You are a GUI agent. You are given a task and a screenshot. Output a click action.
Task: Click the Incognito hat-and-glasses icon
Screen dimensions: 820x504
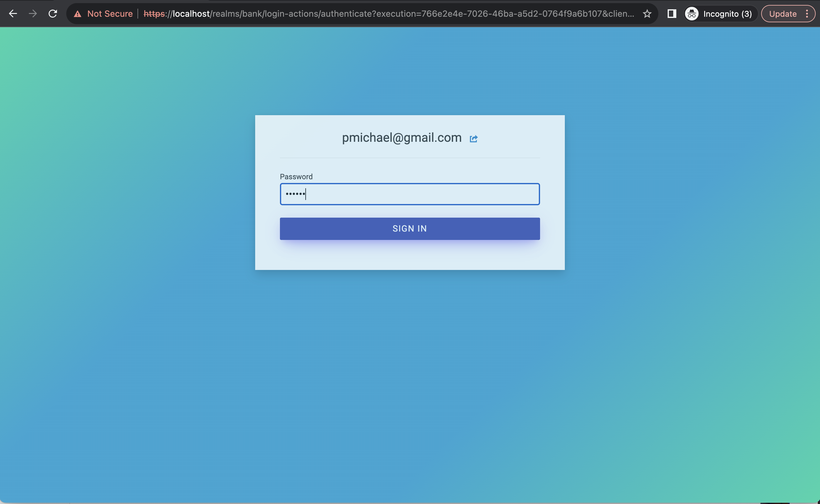[692, 14]
